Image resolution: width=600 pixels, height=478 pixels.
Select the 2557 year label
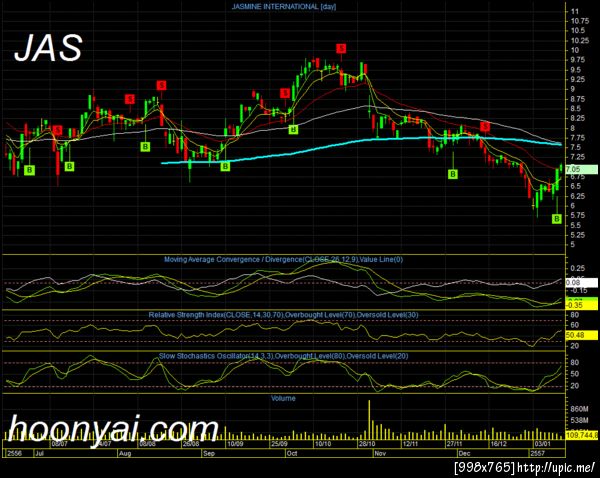(x=537, y=453)
